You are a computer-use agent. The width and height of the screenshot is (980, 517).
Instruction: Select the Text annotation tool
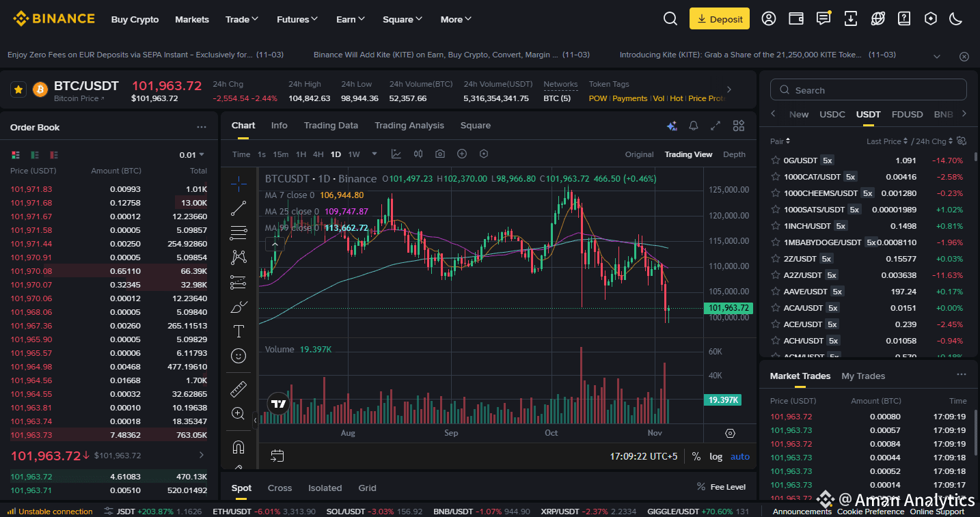tap(239, 331)
